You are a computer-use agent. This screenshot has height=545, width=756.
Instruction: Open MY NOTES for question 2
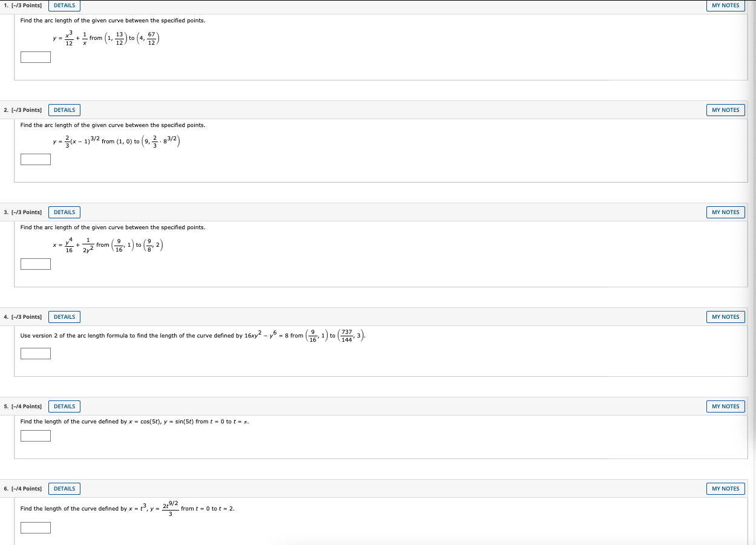point(725,109)
